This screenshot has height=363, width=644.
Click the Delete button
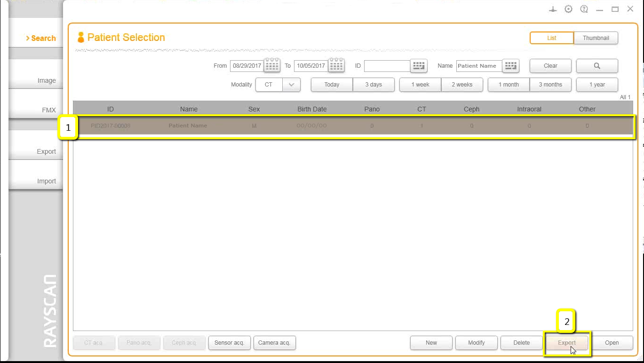click(522, 343)
